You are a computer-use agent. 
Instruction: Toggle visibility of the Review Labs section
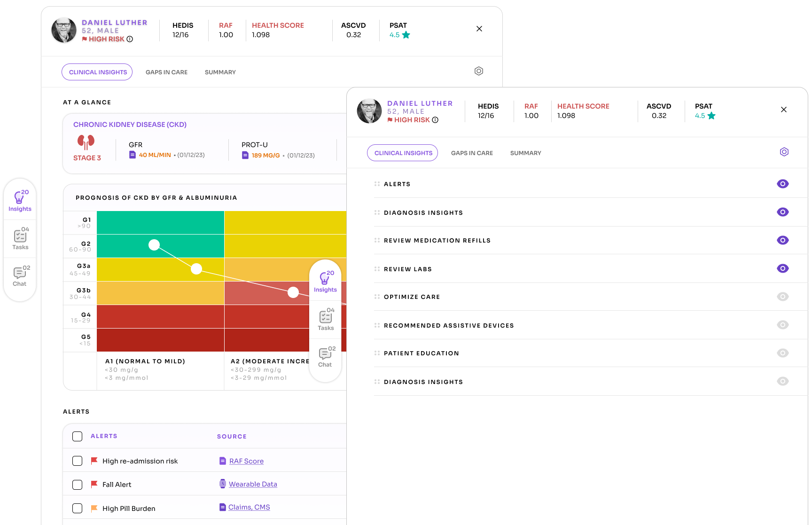782,268
